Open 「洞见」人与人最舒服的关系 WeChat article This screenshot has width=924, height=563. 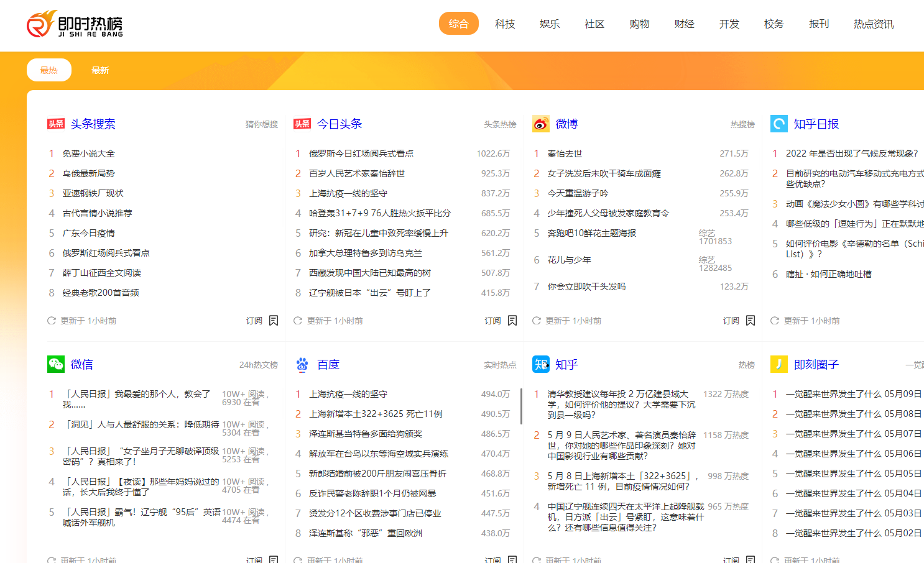tap(142, 424)
